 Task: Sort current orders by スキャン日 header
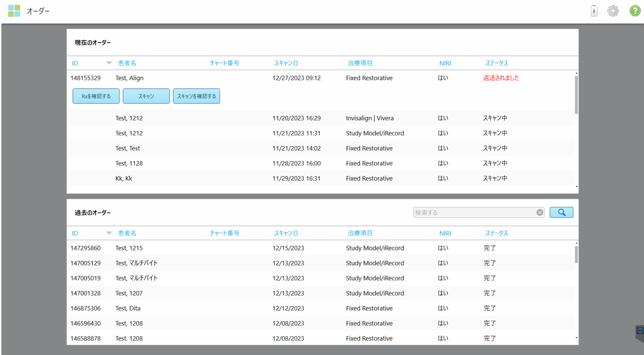(x=286, y=63)
